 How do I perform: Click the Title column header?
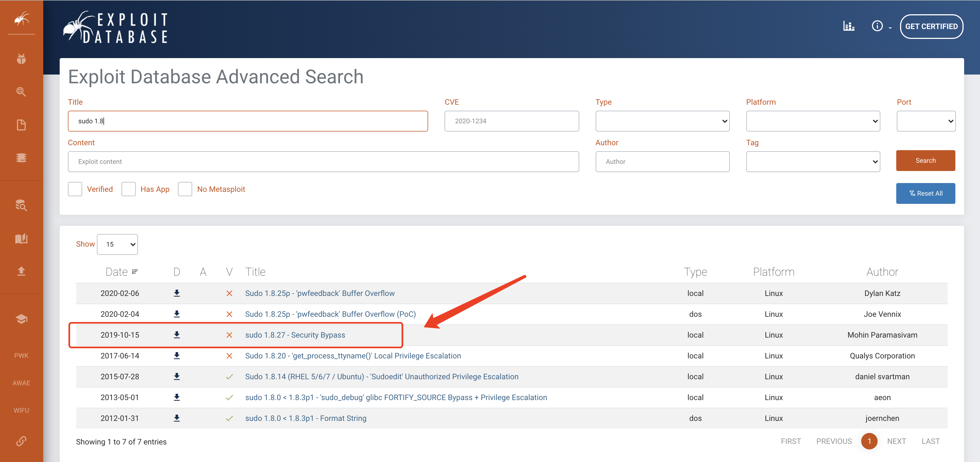[x=255, y=272]
